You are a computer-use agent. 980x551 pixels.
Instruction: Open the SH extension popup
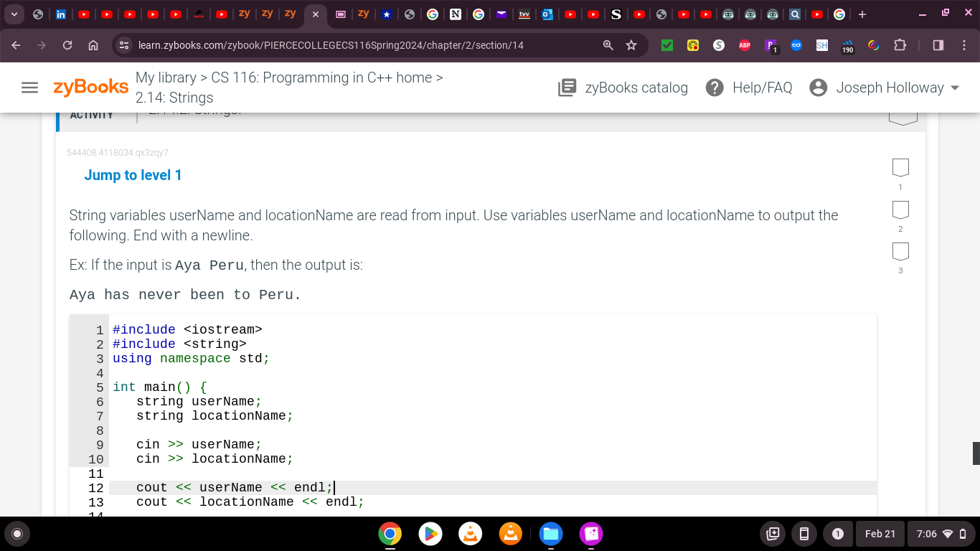(x=821, y=45)
